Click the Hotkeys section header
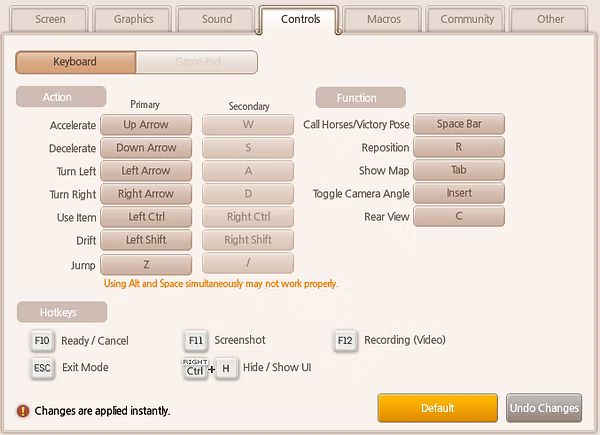 (x=62, y=312)
